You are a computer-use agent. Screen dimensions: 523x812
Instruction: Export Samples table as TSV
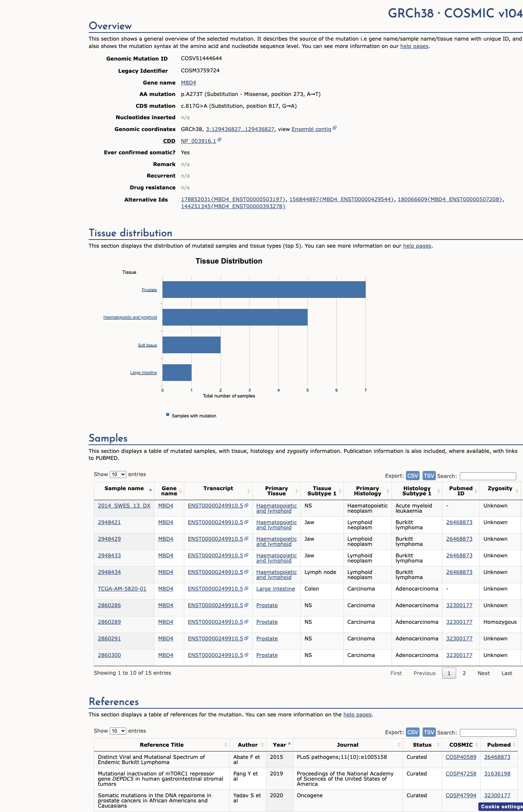pos(429,476)
